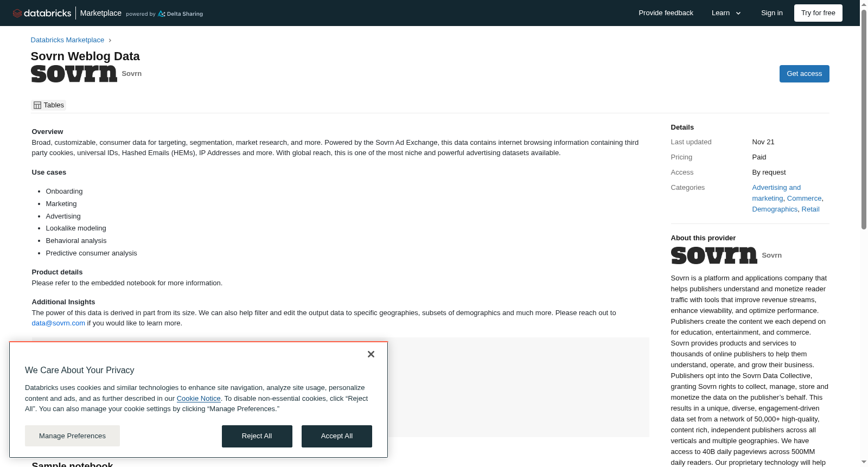Click the Sovrn provider logo in sidebar
This screenshot has height=467, width=868.
[714, 255]
